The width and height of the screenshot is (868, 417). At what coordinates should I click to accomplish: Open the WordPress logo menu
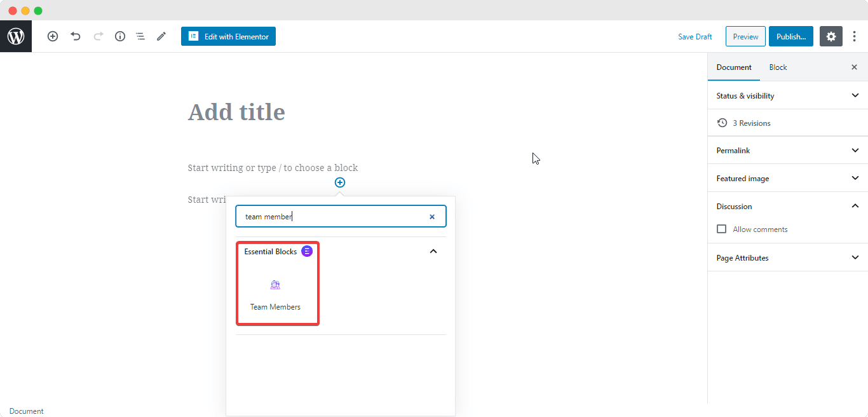[16, 36]
